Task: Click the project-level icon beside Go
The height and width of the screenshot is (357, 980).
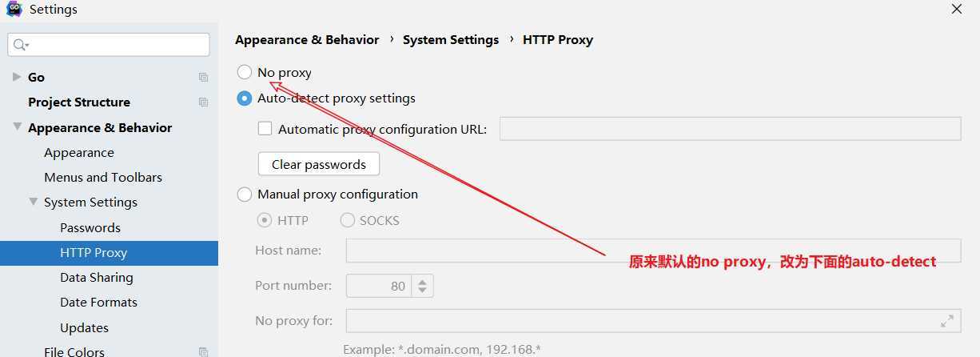Action: (x=203, y=78)
